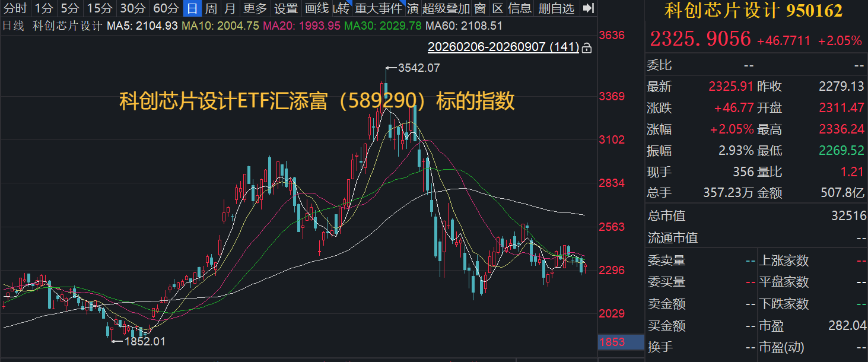This screenshot has width=868, height=362.
Task: Click the 3636 price axis label
Action: 612,35
